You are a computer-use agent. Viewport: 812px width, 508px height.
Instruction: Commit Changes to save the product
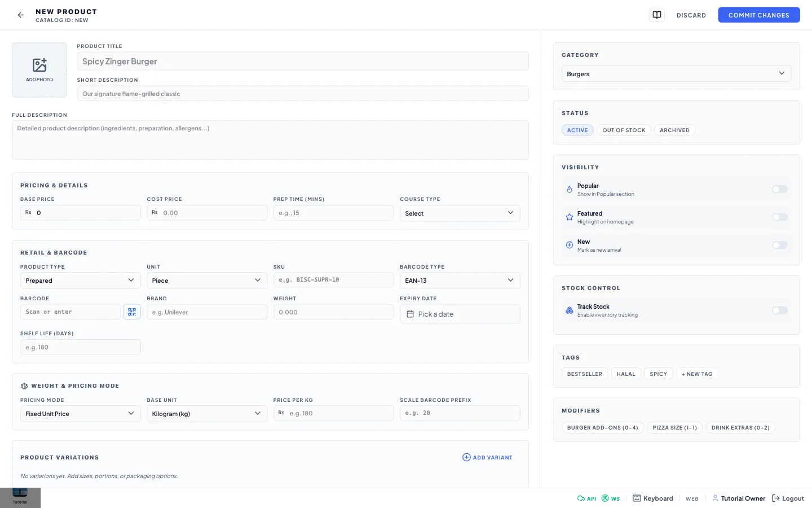coord(758,15)
